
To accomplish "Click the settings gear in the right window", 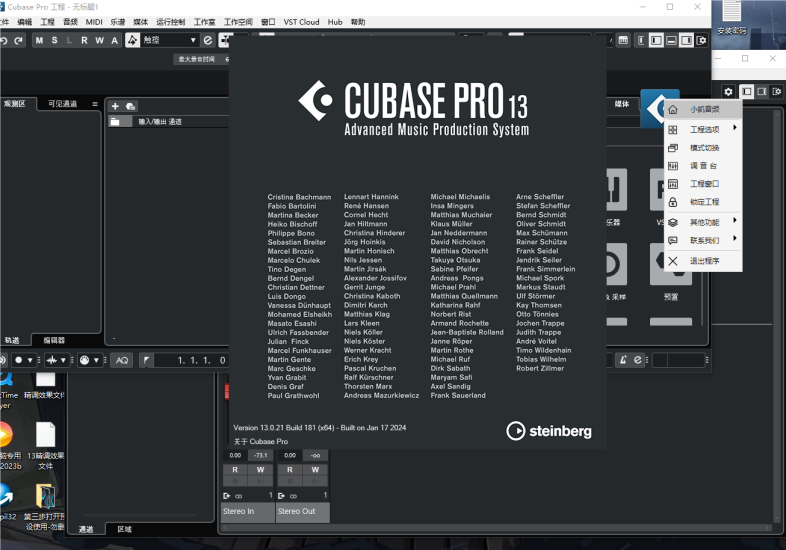I will pyautogui.click(x=728, y=92).
